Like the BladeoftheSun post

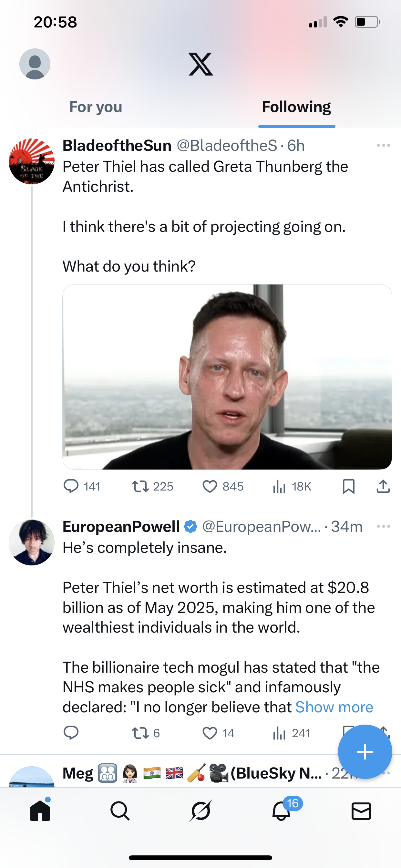point(210,486)
